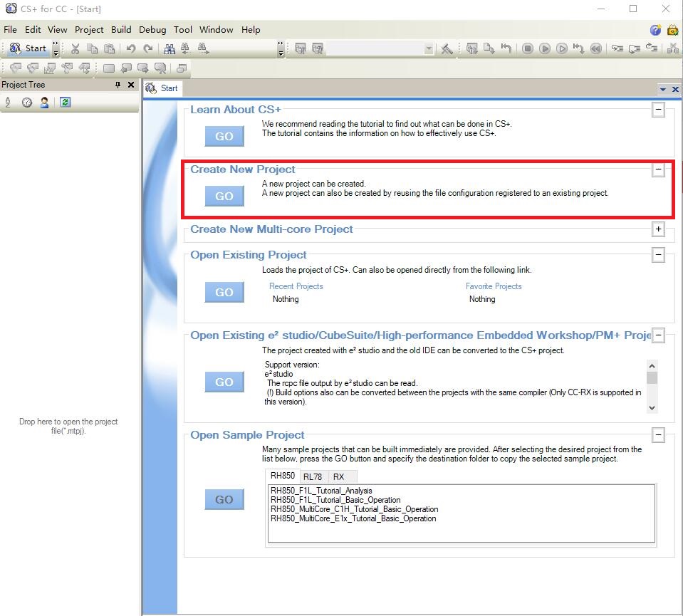Screen dimensions: 683x616
Task: Click the Build Project icon
Action: 300,48
